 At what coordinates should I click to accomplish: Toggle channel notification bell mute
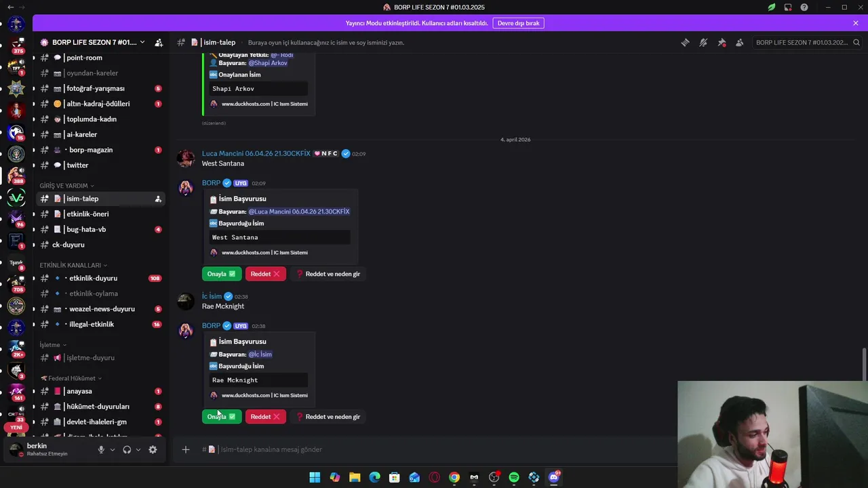703,42
